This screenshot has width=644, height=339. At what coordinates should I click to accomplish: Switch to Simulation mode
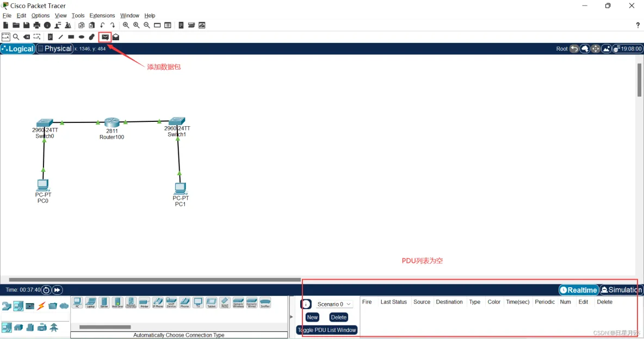click(x=621, y=290)
